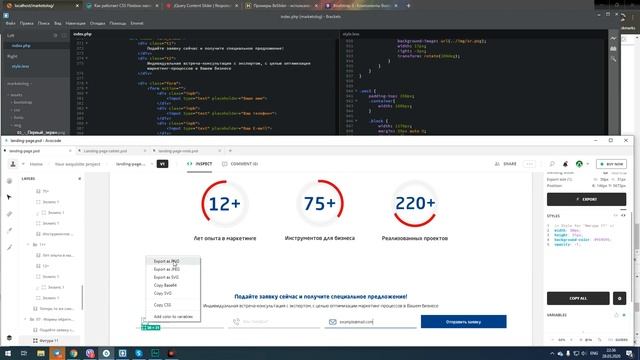Close the LAYERS panel with its X
640x360 pixels.
80,179
